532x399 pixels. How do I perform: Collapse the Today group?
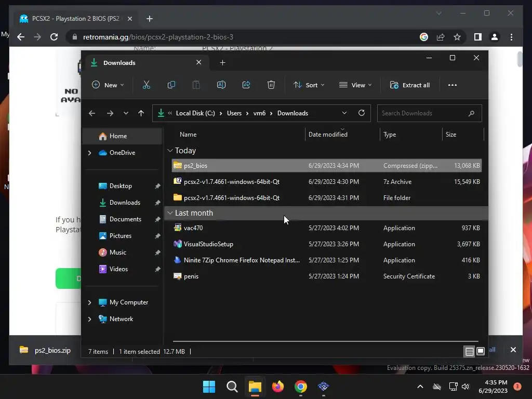click(170, 150)
